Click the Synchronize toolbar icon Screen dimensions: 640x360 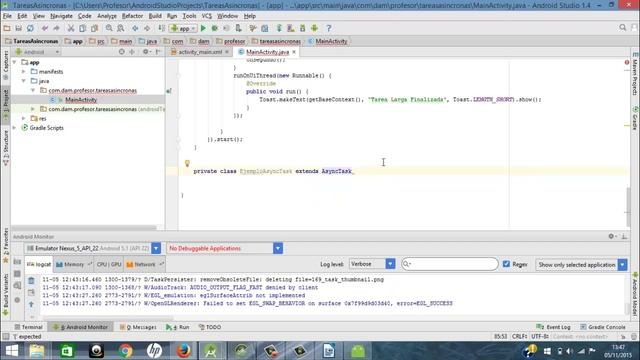tap(30, 28)
